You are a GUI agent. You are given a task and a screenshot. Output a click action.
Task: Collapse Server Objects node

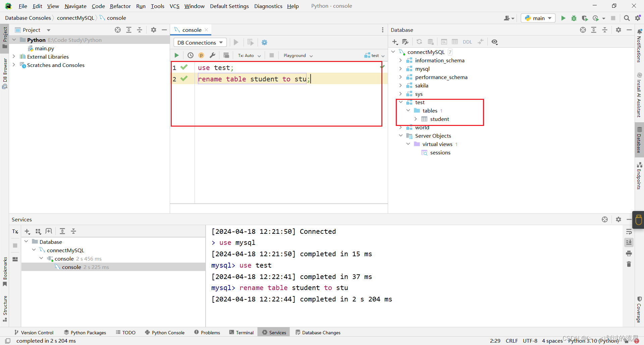click(x=400, y=136)
